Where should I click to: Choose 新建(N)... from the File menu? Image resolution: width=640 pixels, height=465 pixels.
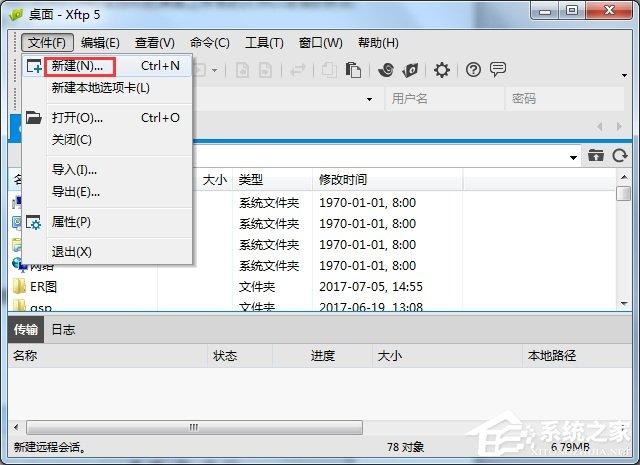coord(108,66)
